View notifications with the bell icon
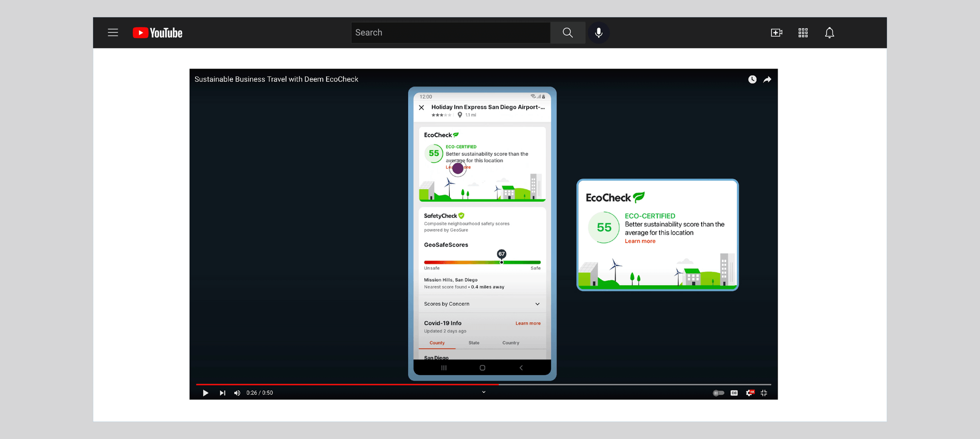Image resolution: width=980 pixels, height=439 pixels. coord(829,33)
